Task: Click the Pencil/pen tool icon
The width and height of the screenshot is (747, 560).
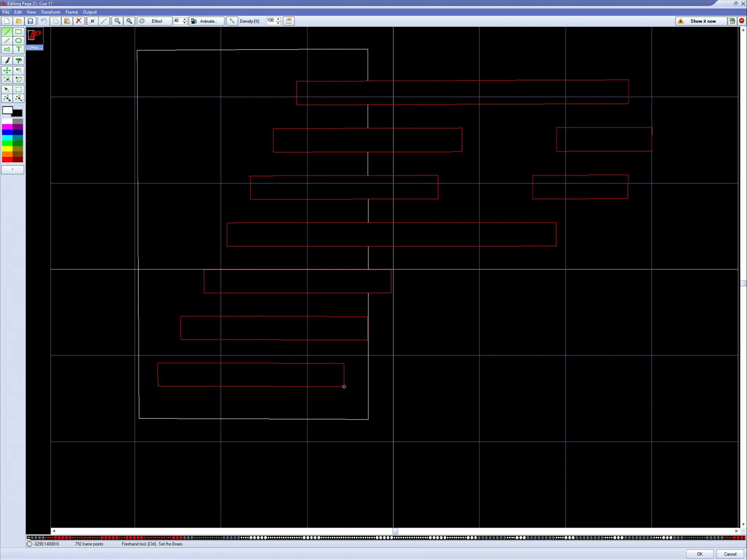Action: [7, 61]
